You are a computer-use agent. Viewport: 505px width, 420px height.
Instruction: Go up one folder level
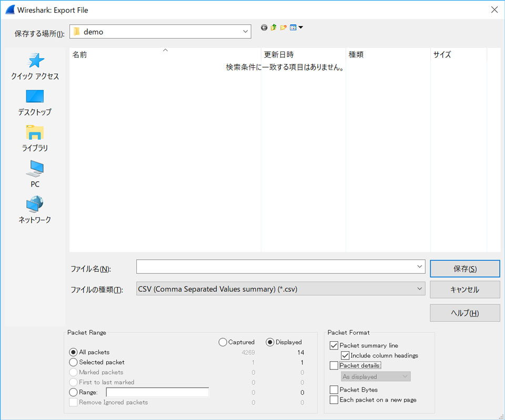[x=274, y=28]
